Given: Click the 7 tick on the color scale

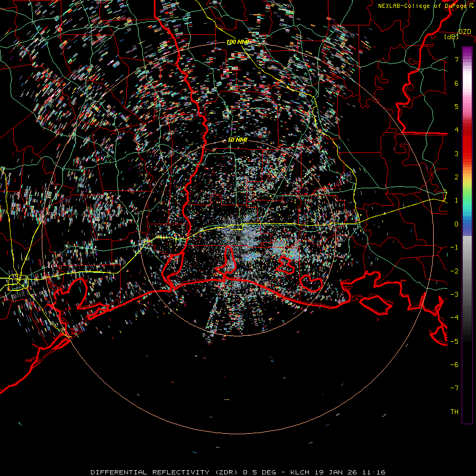Looking at the screenshot, I should coord(456,59).
